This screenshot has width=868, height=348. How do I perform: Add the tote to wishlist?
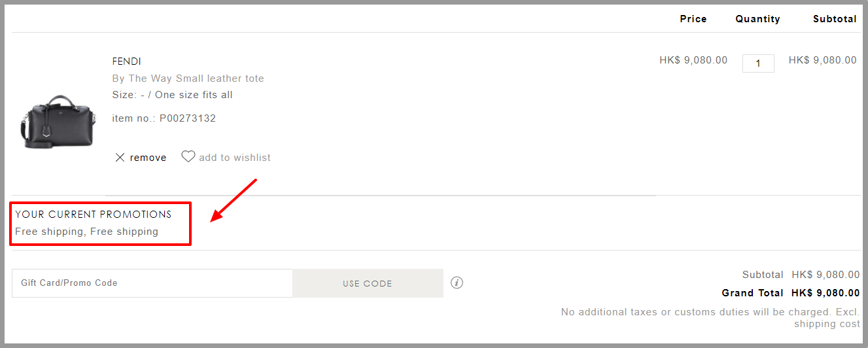(226, 157)
